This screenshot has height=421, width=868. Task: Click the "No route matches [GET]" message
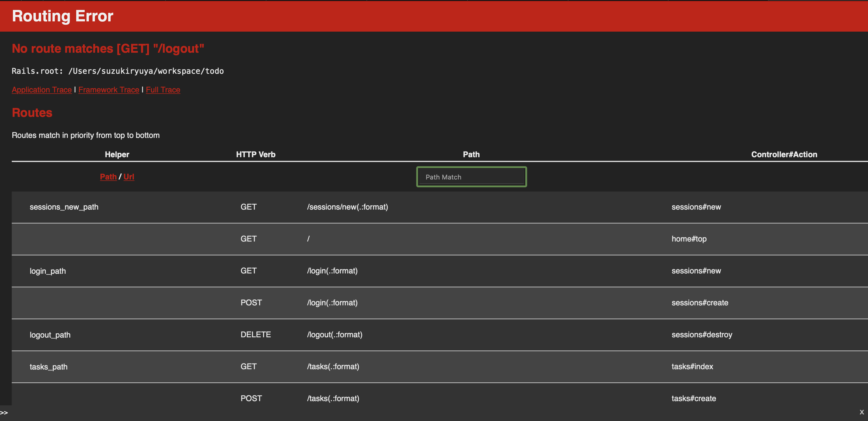click(108, 48)
